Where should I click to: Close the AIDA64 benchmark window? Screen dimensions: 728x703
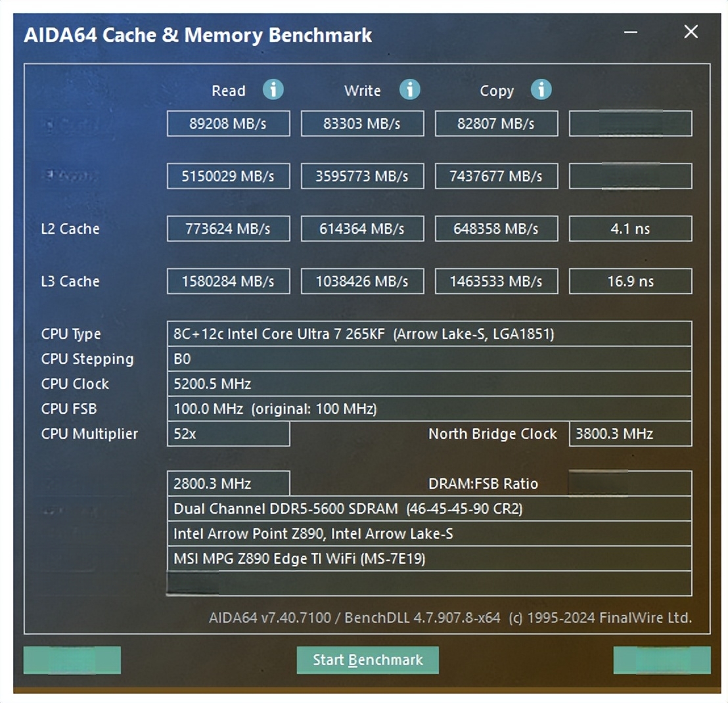pos(691,32)
